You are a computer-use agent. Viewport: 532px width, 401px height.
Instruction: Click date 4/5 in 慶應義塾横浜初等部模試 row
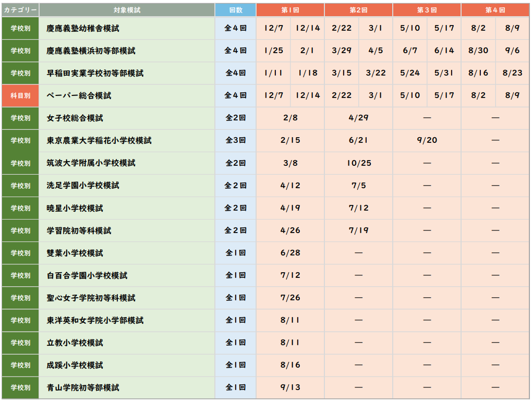point(376,51)
